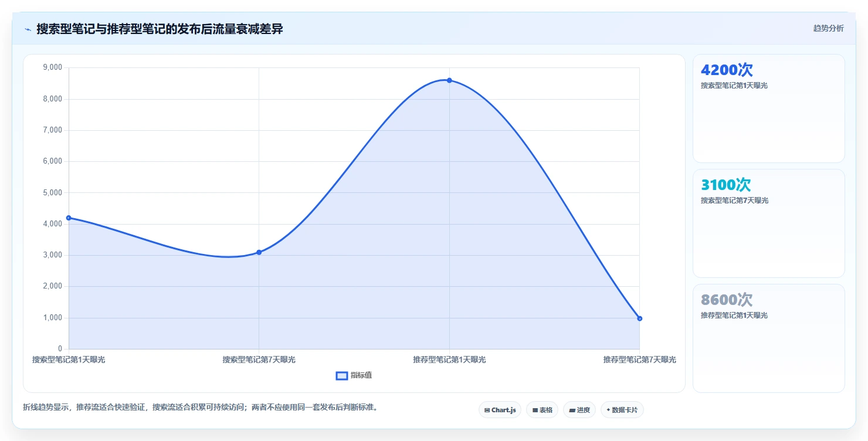Toggle the 指标值 legend color box
The width and height of the screenshot is (868, 441).
click(342, 375)
